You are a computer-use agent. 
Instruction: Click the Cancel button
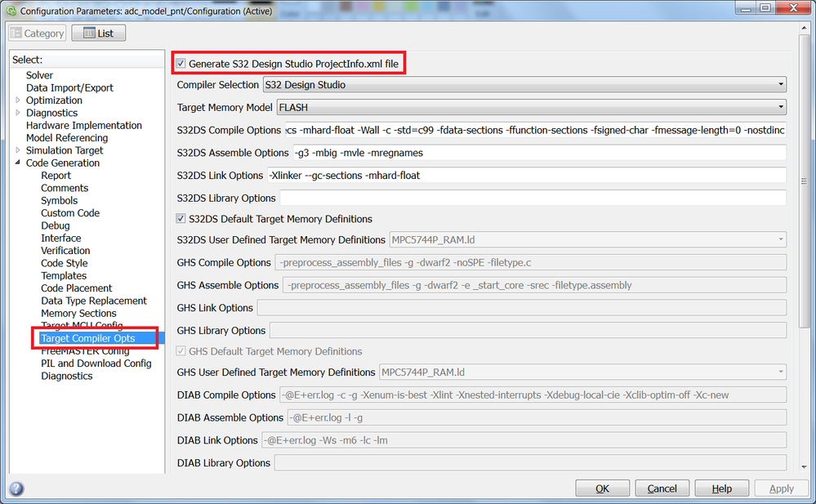point(662,488)
